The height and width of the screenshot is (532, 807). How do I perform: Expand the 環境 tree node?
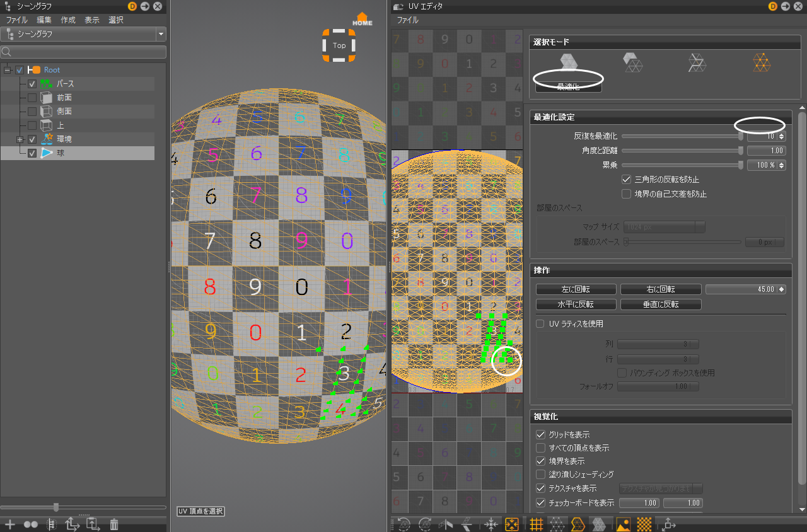click(20, 139)
